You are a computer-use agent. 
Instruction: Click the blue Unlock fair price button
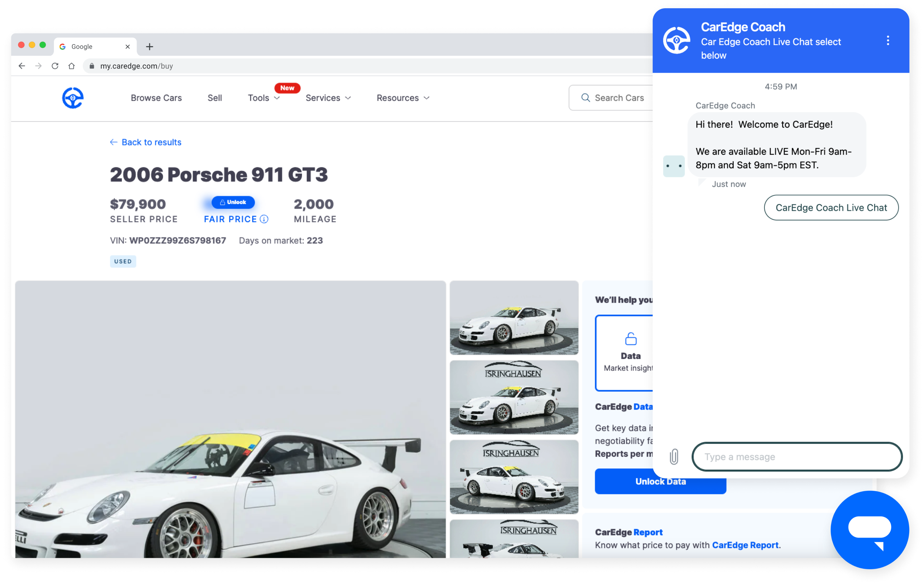click(233, 202)
